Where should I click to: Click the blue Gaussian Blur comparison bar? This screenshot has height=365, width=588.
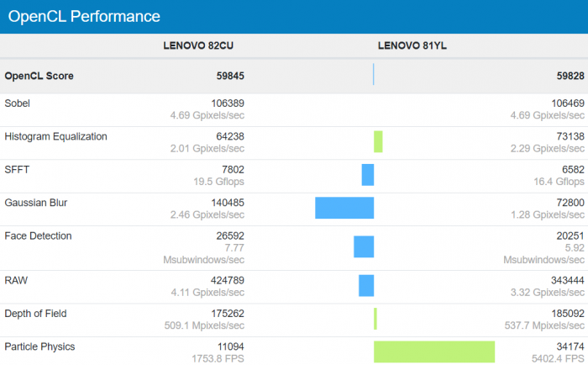tap(344, 208)
